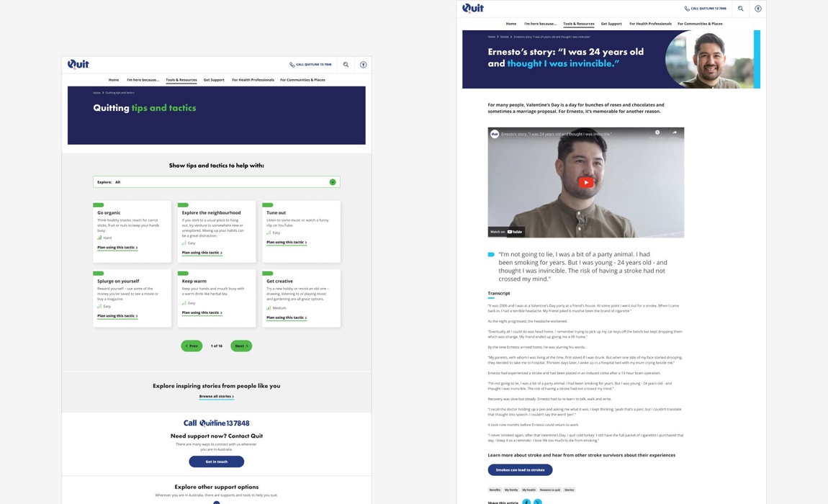This screenshot has height=504, width=828.
Task: Share the article via the Twitter icon
Action: click(x=537, y=502)
